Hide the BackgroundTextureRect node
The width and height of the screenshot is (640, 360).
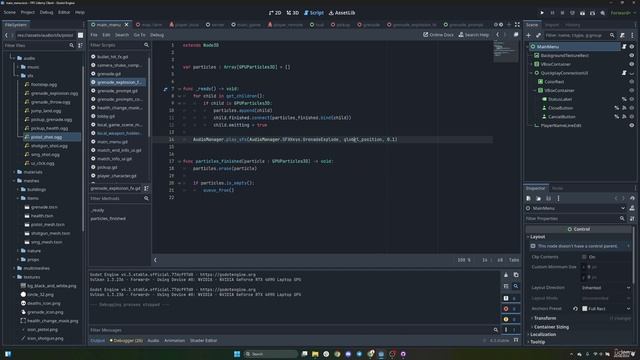(632, 55)
